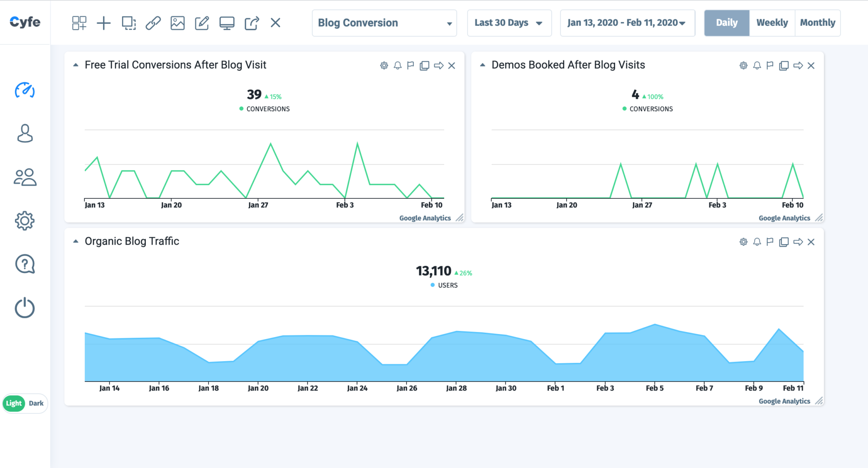Switch to Weekly view
This screenshot has height=468, width=868.
coord(772,23)
